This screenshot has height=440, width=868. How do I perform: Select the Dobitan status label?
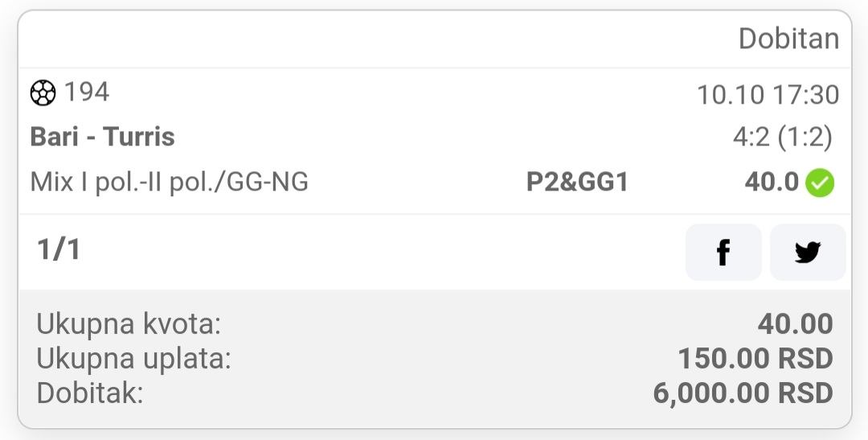pyautogui.click(x=788, y=39)
